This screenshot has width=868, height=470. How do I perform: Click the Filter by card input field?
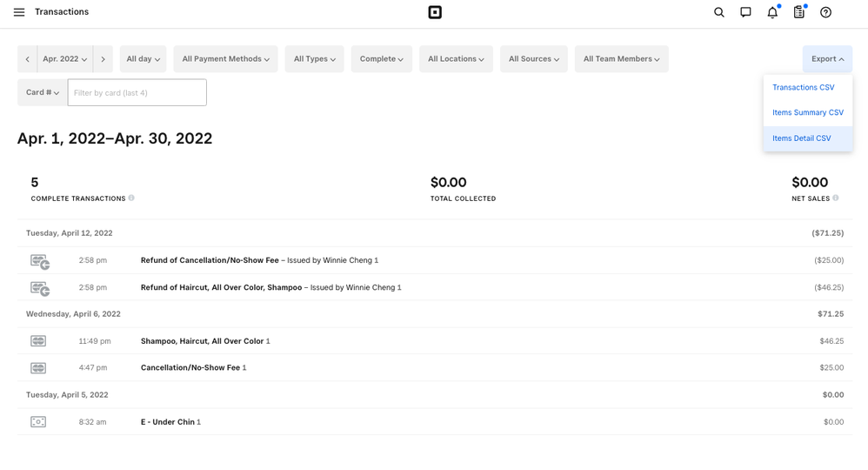click(137, 92)
